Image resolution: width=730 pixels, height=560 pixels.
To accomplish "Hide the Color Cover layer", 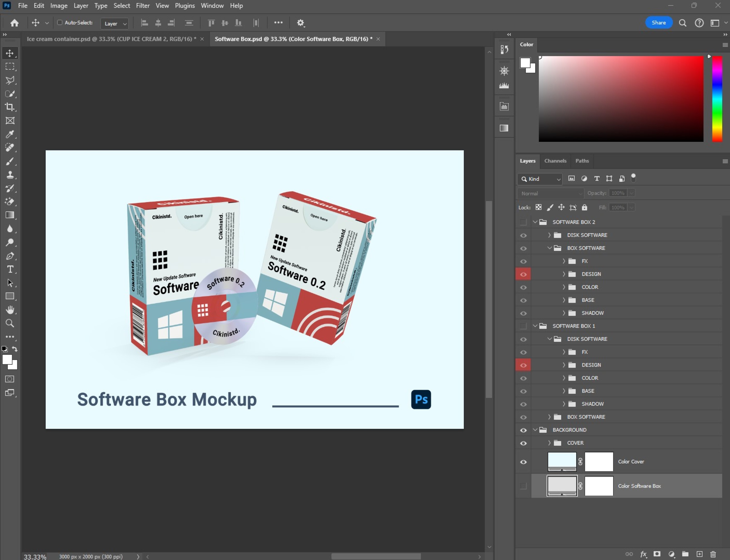I will tap(523, 462).
